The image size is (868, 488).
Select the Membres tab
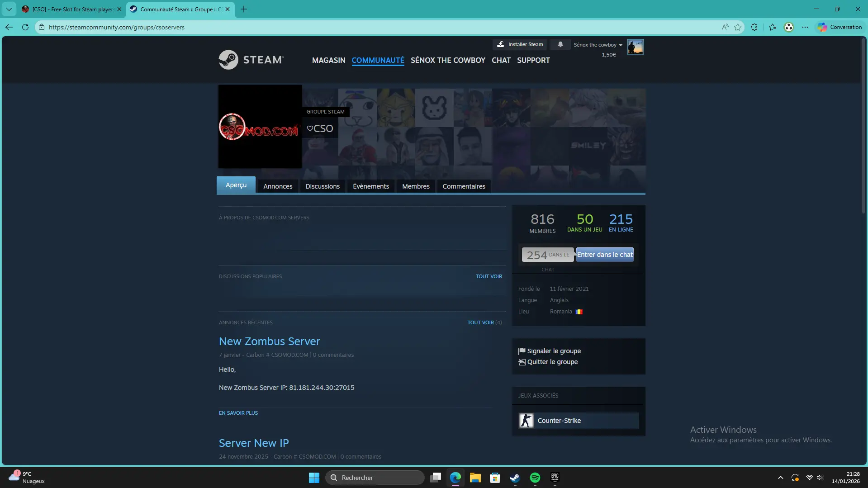click(x=416, y=186)
